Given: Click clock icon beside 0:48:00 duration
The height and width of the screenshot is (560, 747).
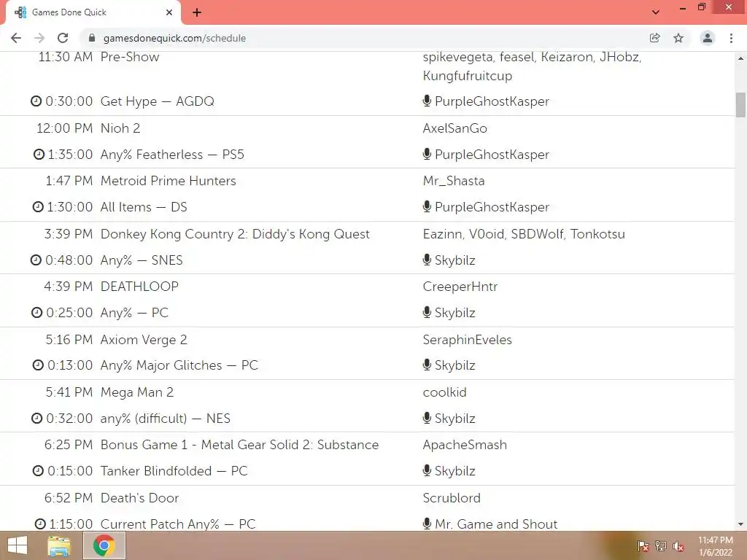Looking at the screenshot, I should [x=36, y=260].
